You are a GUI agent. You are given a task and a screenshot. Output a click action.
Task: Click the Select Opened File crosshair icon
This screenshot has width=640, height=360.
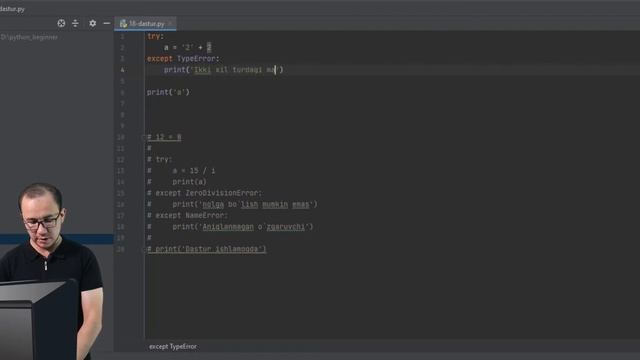click(x=61, y=23)
